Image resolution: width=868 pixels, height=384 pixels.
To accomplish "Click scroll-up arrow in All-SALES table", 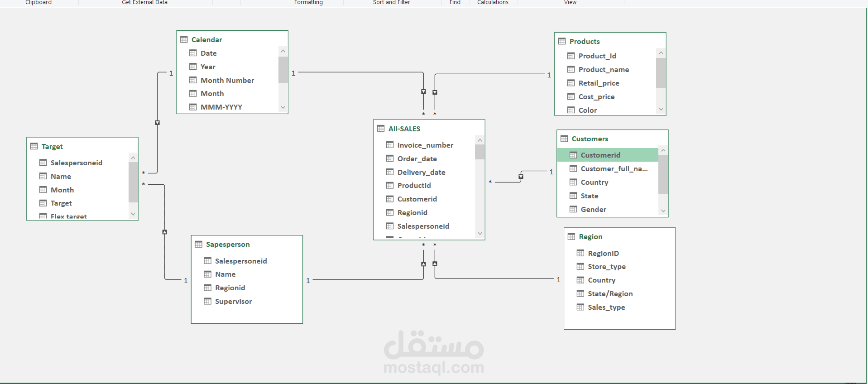I will [480, 140].
